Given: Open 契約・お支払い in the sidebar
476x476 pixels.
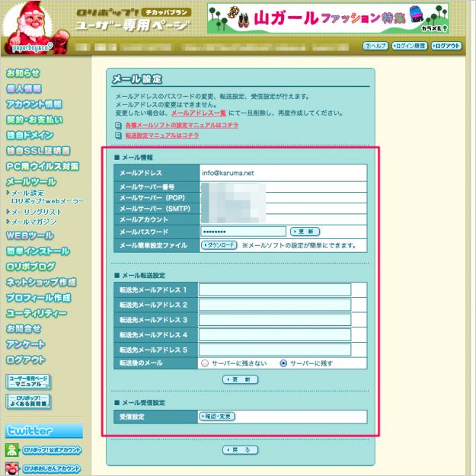Looking at the screenshot, I should [34, 120].
